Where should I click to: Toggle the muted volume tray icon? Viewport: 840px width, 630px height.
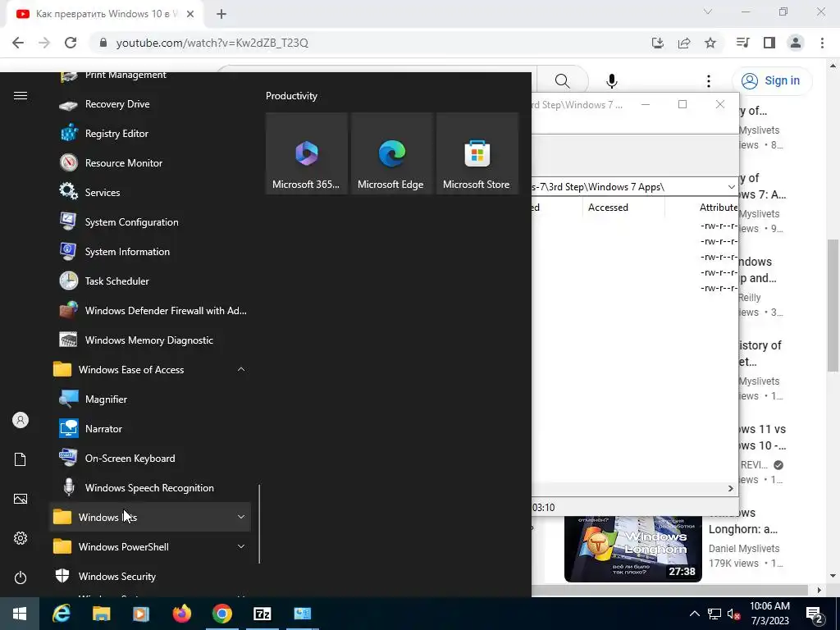tap(733, 614)
